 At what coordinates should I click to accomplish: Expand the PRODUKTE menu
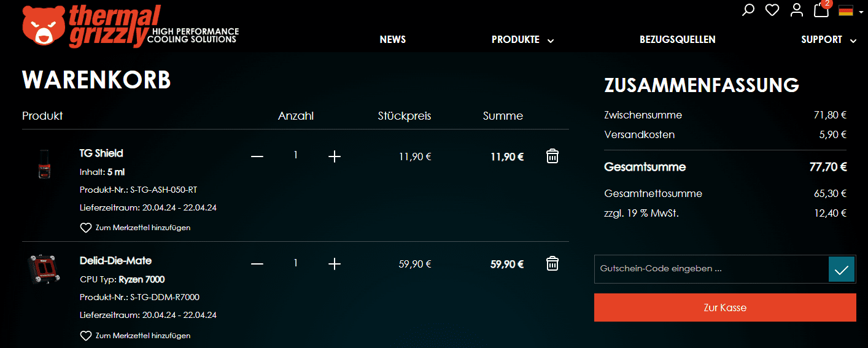(x=522, y=40)
